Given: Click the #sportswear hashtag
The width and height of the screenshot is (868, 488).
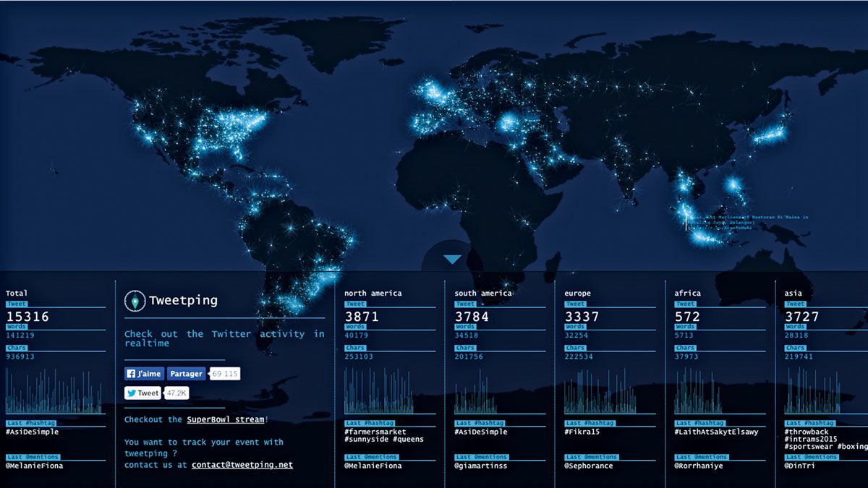Looking at the screenshot, I should tap(809, 447).
